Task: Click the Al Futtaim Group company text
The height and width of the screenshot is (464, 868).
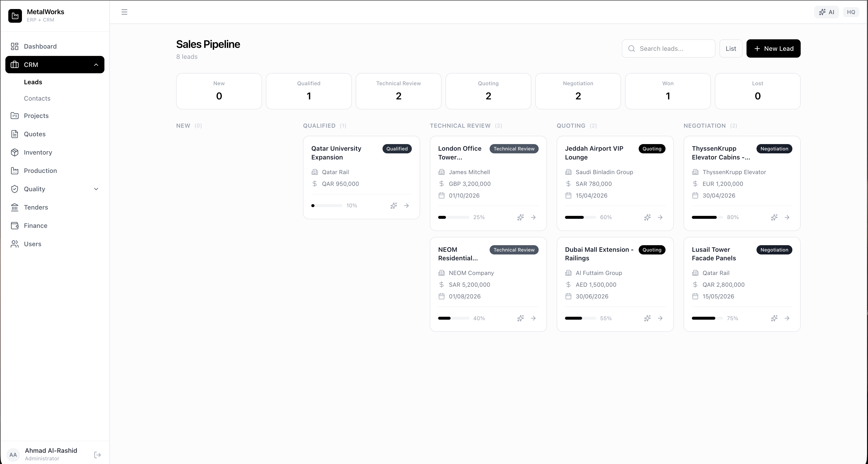Action: pyautogui.click(x=599, y=273)
